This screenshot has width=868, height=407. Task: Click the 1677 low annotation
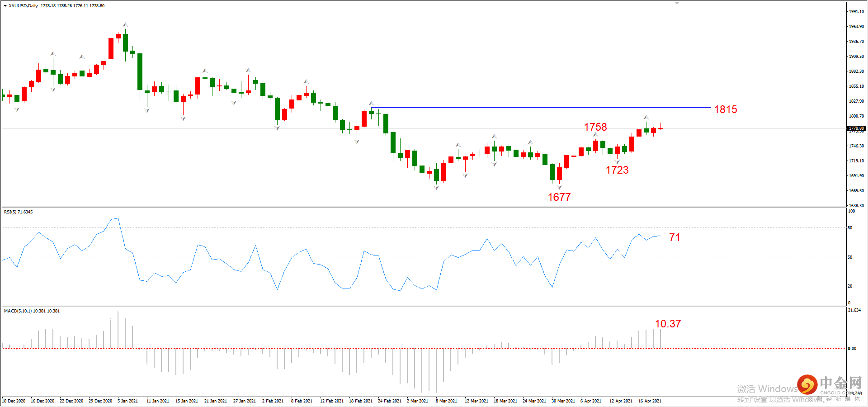(559, 197)
